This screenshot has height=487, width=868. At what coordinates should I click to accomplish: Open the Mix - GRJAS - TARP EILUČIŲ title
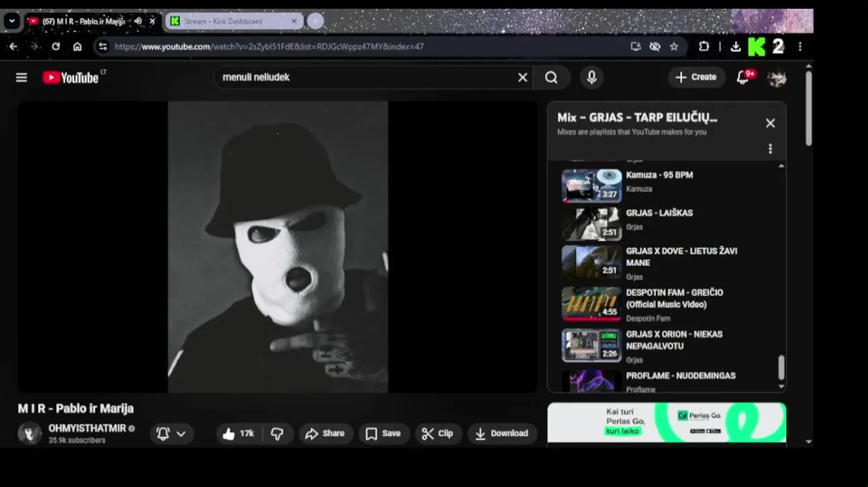point(637,118)
